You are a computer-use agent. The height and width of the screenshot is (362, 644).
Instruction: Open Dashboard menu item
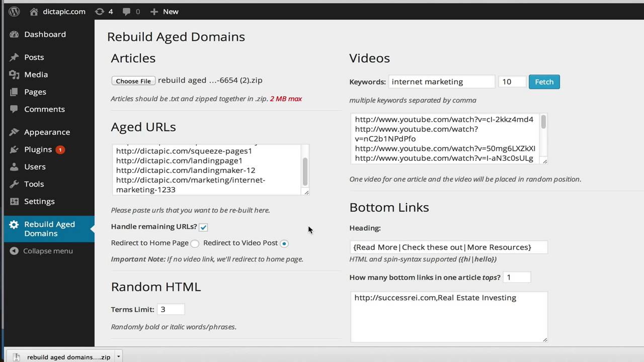pos(45,34)
